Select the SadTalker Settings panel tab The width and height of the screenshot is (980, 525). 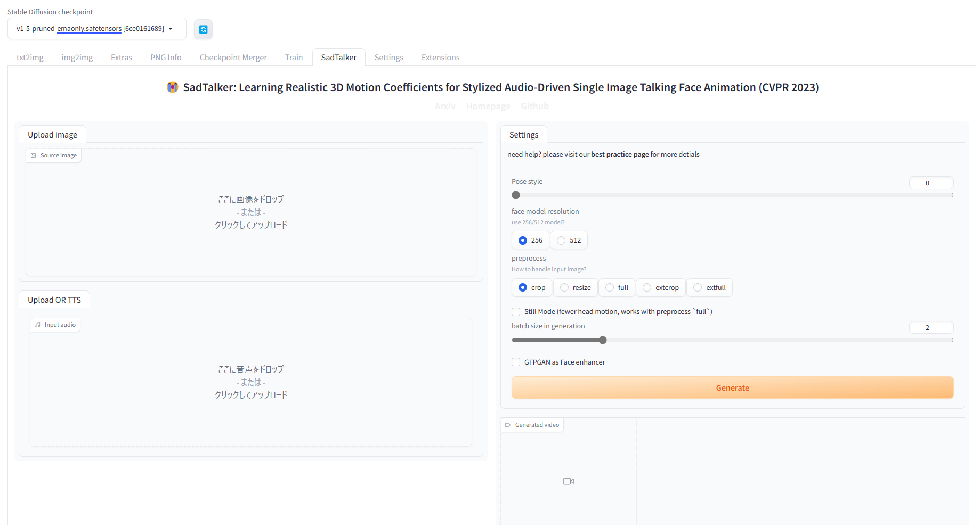point(524,135)
